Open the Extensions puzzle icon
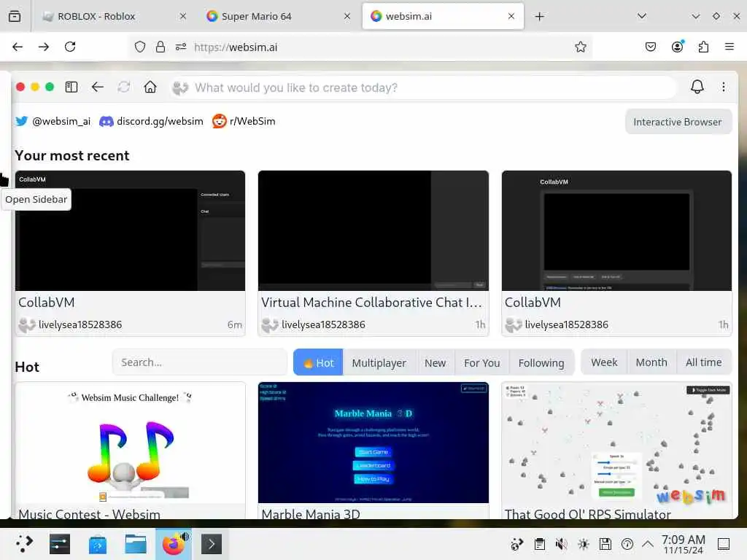Screen dimensions: 747x560 703,47
